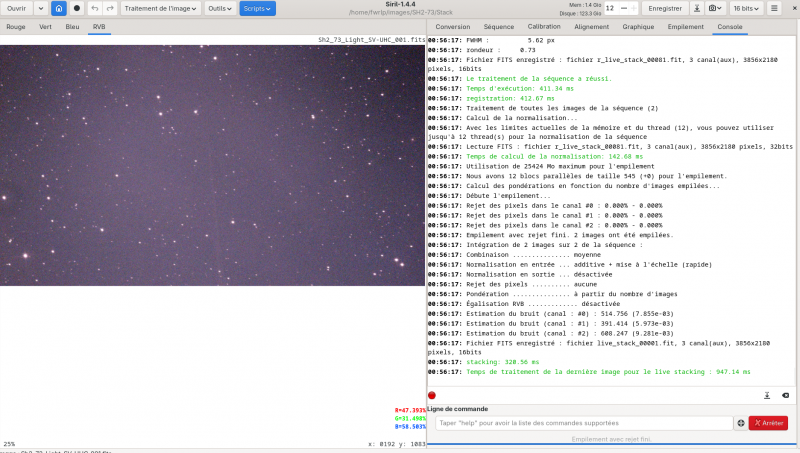Expand the snapshot camera dropdown
The height and width of the screenshot is (453, 800).
pyautogui.click(x=715, y=8)
